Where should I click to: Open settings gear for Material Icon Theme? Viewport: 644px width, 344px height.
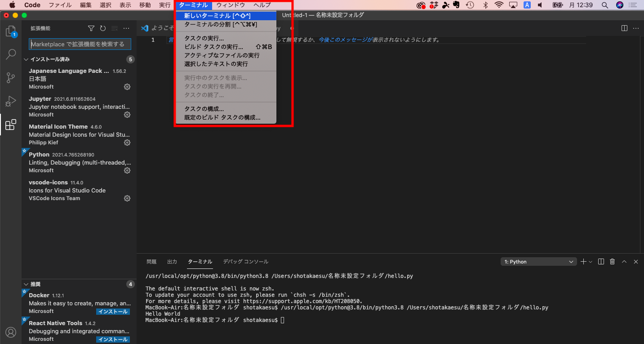(127, 143)
